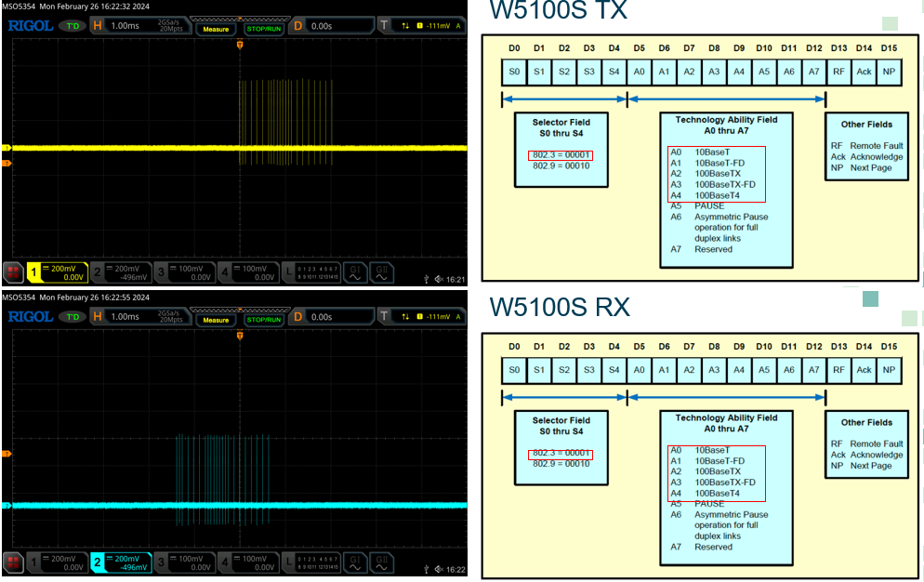The height and width of the screenshot is (582, 924).
Task: Toggle channel 4 on the upper scope
Action: pyautogui.click(x=249, y=272)
